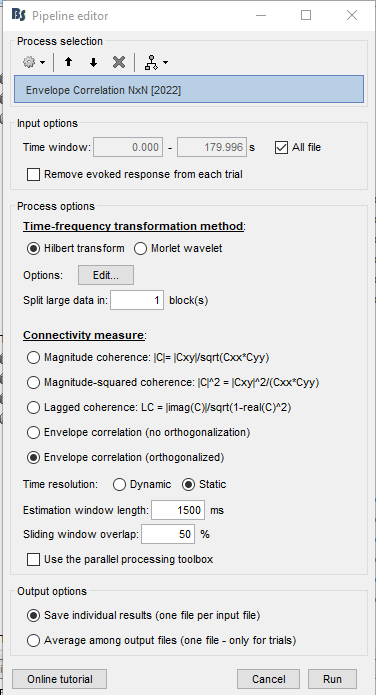Delete selected process with X icon
376x695 pixels.
click(x=118, y=62)
